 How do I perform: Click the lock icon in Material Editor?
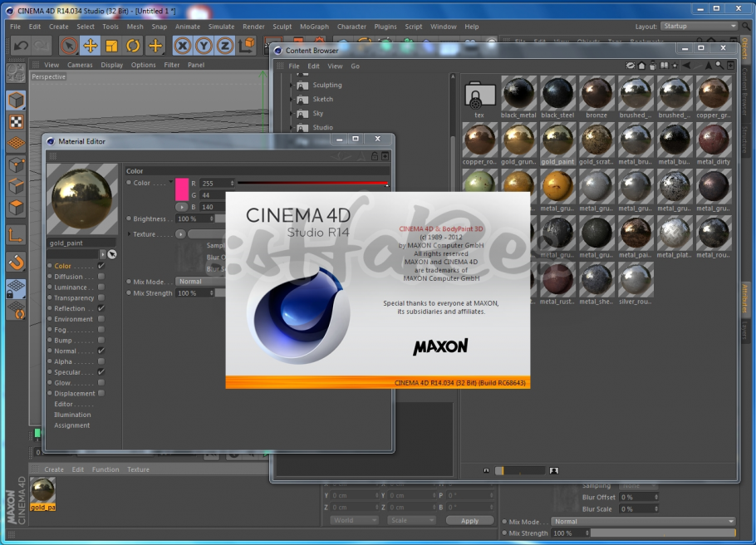click(374, 156)
